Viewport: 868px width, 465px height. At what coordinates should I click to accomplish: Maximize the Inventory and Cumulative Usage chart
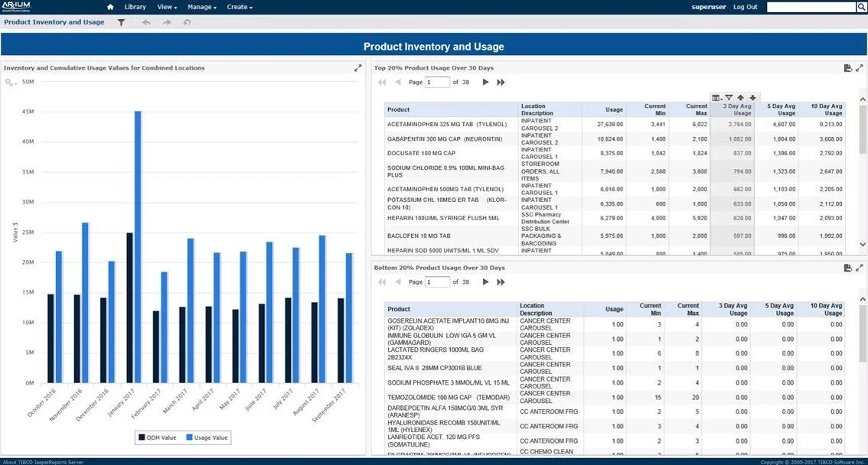point(357,67)
